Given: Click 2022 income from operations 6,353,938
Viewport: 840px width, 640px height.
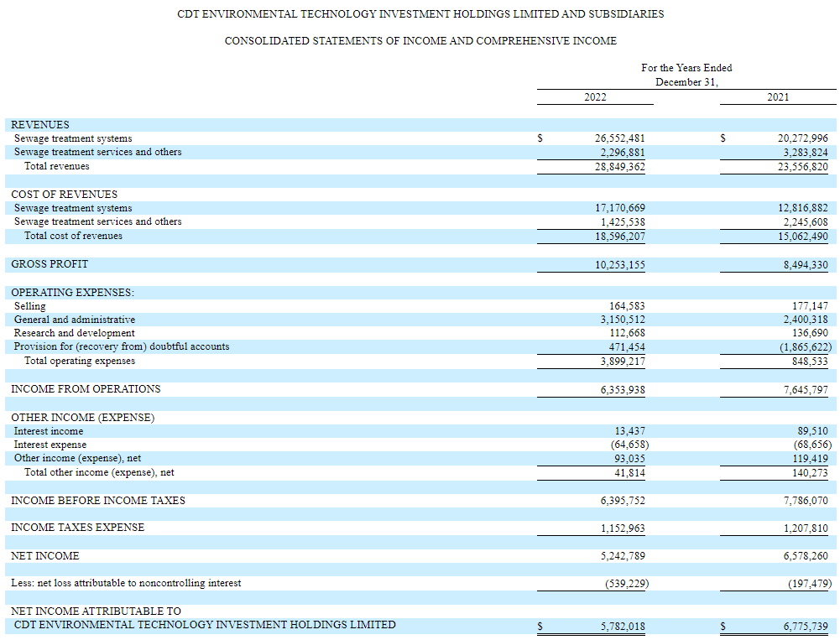Looking at the screenshot, I should (623, 390).
